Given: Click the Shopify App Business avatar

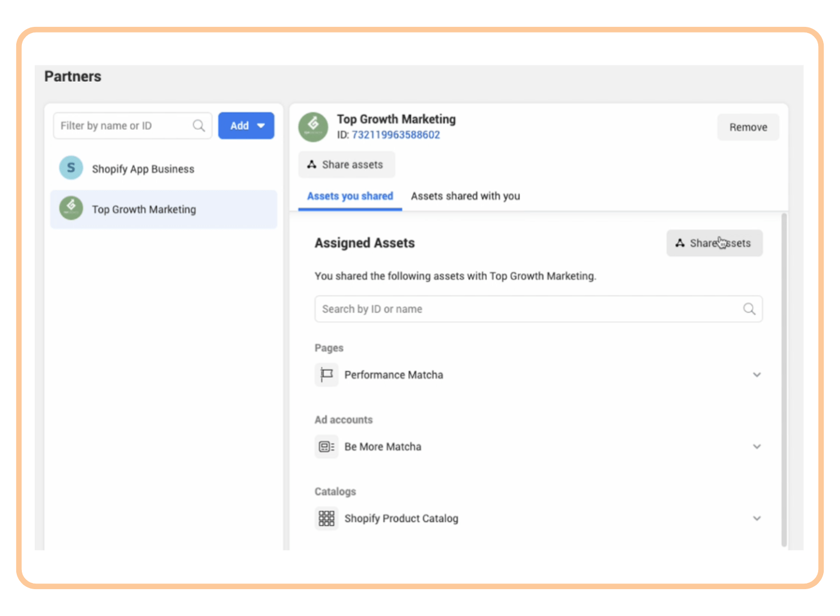Looking at the screenshot, I should tap(71, 167).
